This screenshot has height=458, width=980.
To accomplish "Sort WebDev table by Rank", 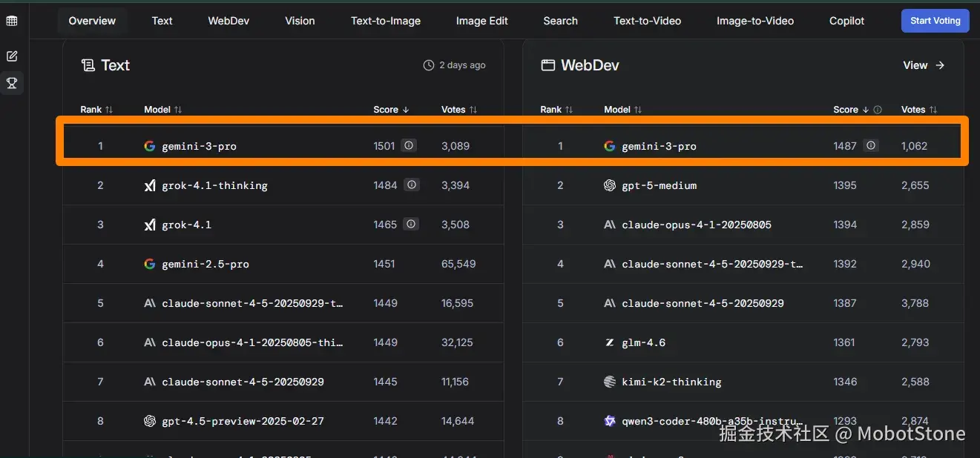I will [x=556, y=110].
